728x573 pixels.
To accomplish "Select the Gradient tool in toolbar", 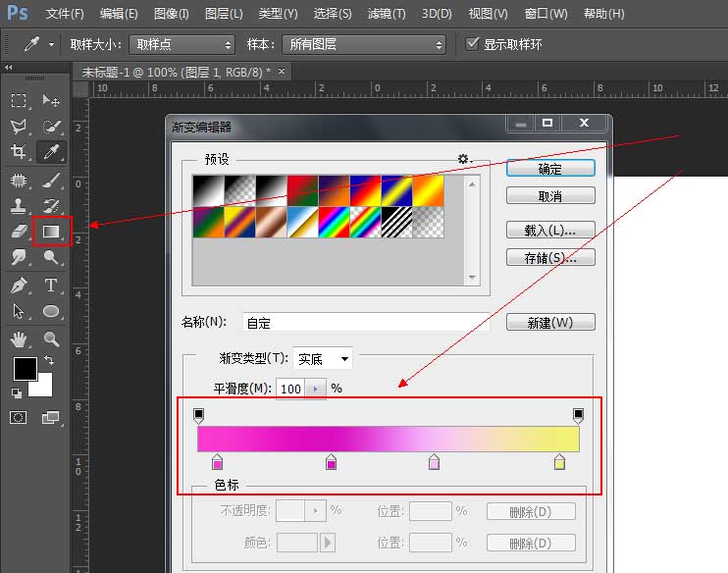I will (x=51, y=232).
